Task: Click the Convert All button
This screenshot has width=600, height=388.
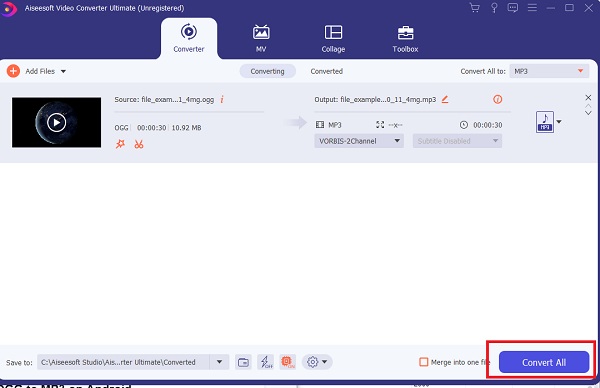Action: pyautogui.click(x=544, y=362)
